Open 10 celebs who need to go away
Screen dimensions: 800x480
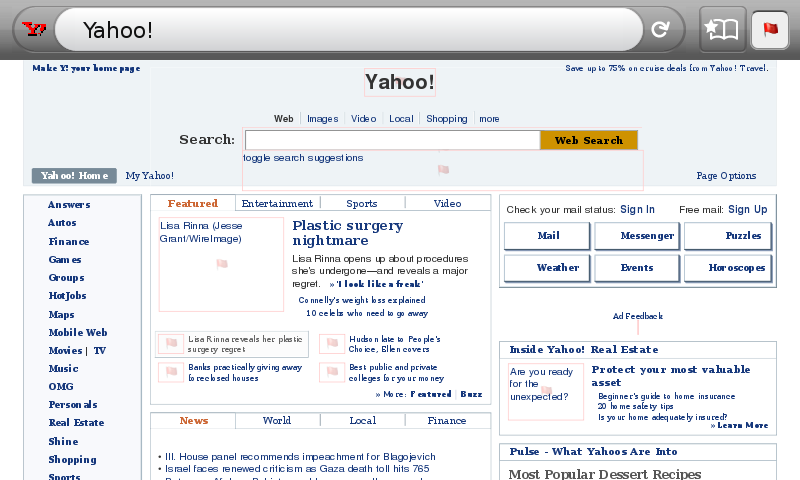pyautogui.click(x=367, y=313)
